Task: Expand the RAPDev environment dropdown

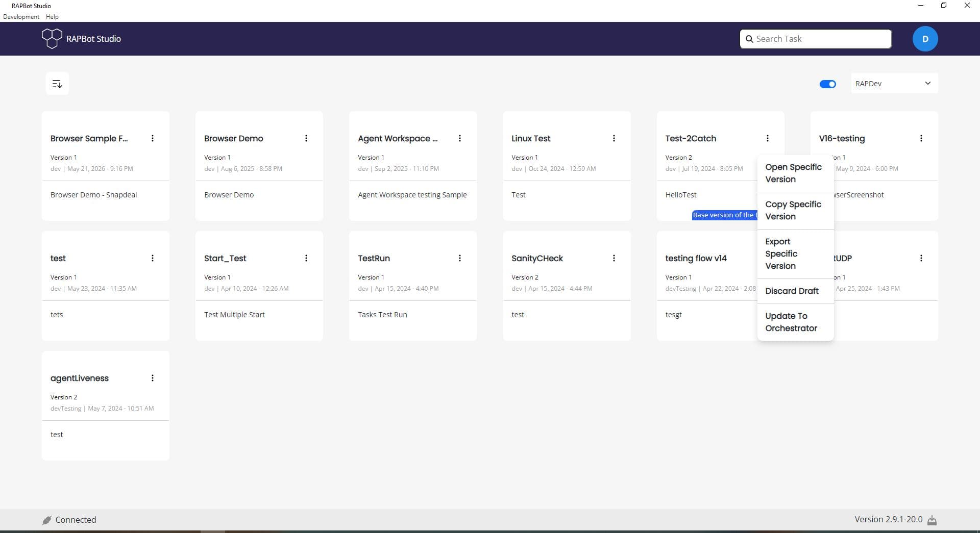Action: point(894,84)
